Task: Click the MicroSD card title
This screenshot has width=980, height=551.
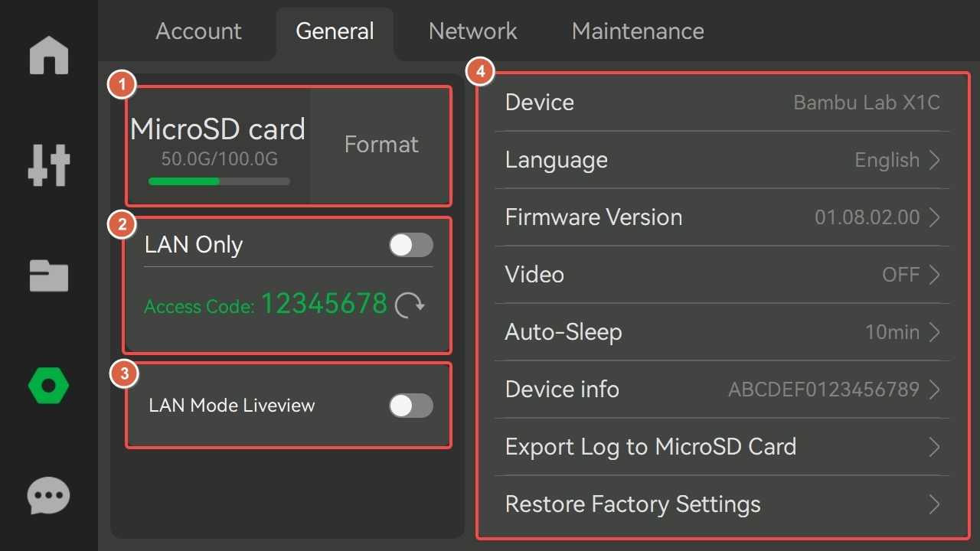Action: click(x=218, y=129)
